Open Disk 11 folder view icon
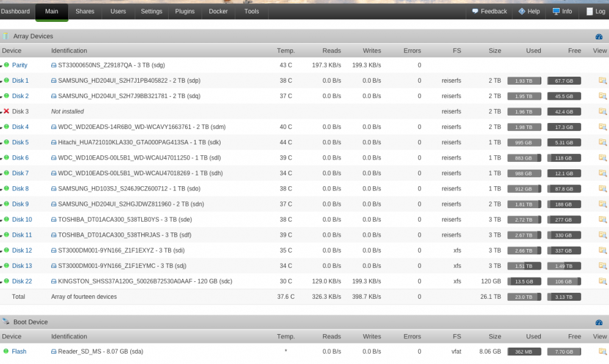The image size is (609, 364). 602,235
